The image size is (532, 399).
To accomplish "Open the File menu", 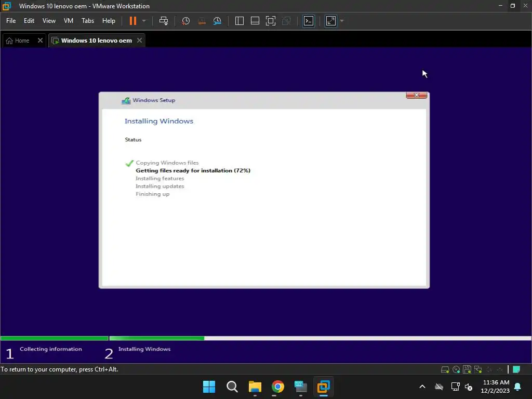I will (11, 21).
